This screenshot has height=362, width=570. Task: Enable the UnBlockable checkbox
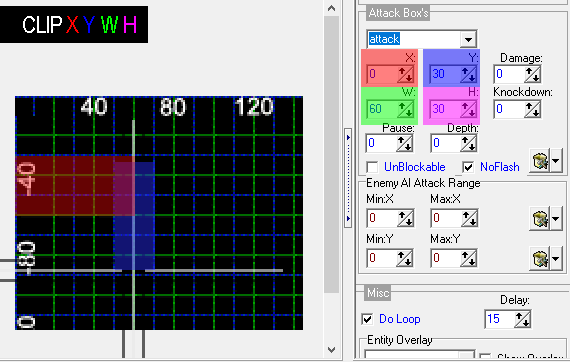click(x=372, y=167)
